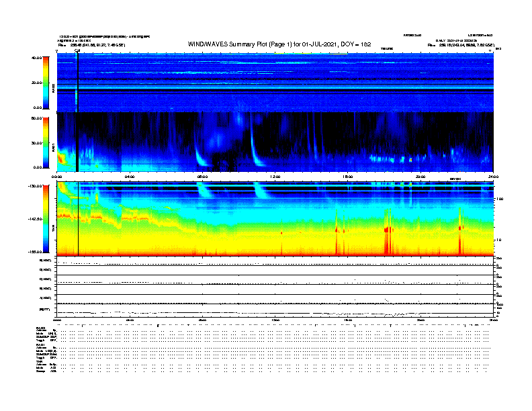Viewport: 532px width, 411px height.
Task: Click the 10 frequency label right of TNR
Action: tap(498, 240)
